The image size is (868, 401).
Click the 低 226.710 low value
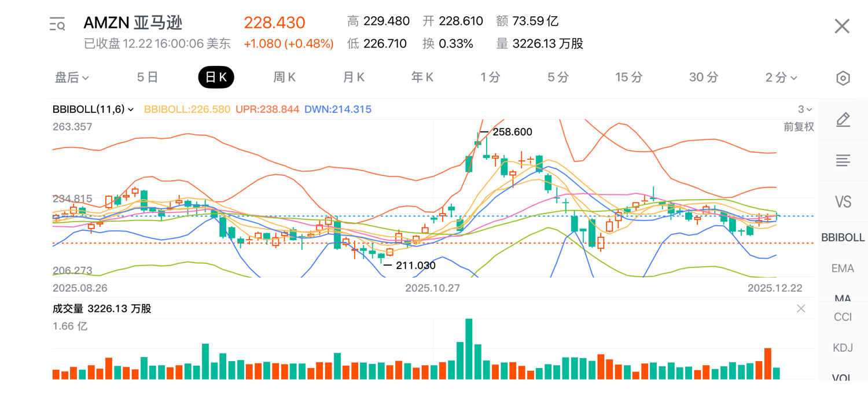377,44
